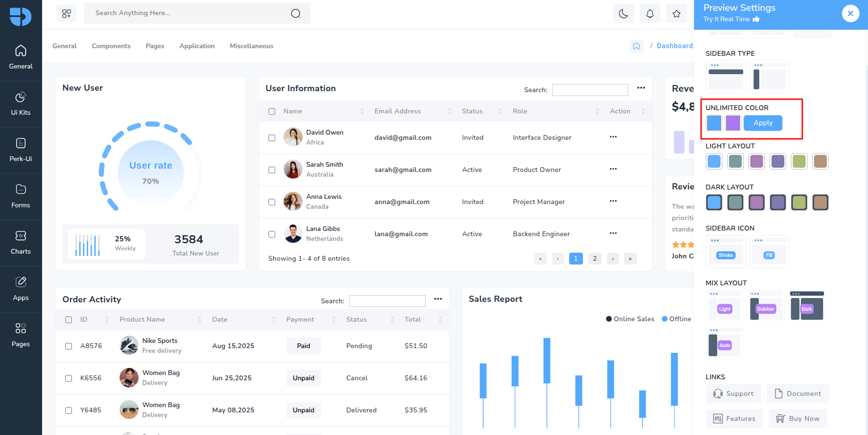Screen dimensions: 868x435
Task: Open the action menu for Sarah Smith
Action: tap(613, 169)
